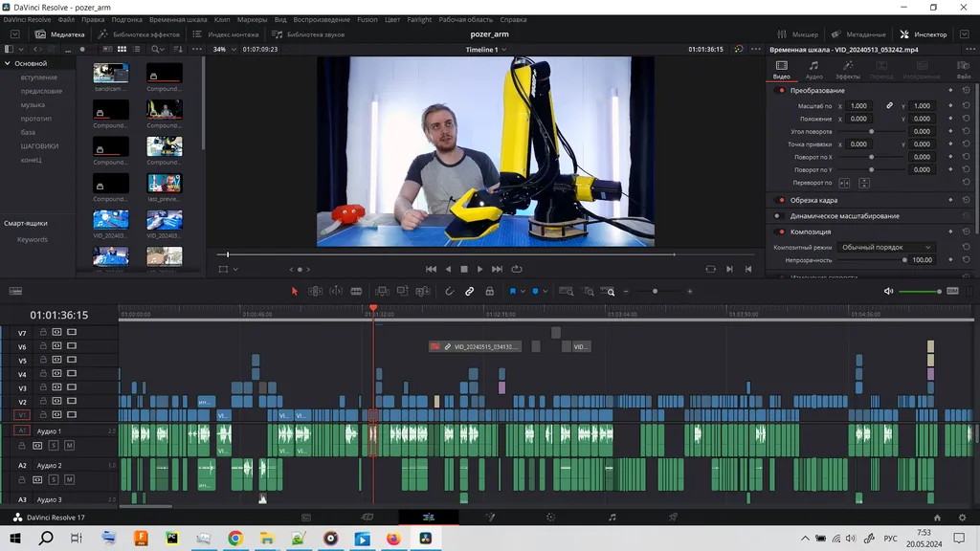Viewport: 980px width, 551px height.
Task: Toggle the linked selection chain icon
Action: 469,291
